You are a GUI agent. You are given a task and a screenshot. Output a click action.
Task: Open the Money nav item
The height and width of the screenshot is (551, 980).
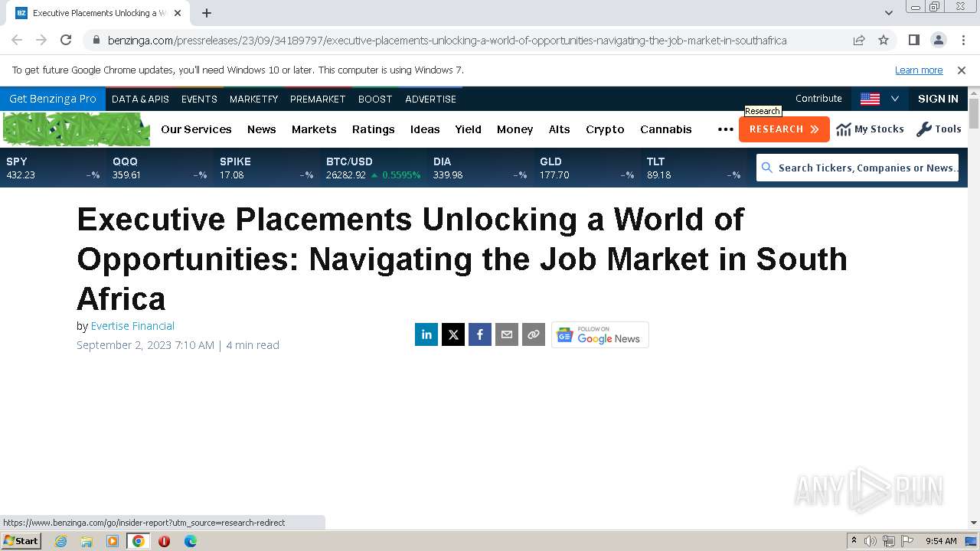pyautogui.click(x=514, y=129)
